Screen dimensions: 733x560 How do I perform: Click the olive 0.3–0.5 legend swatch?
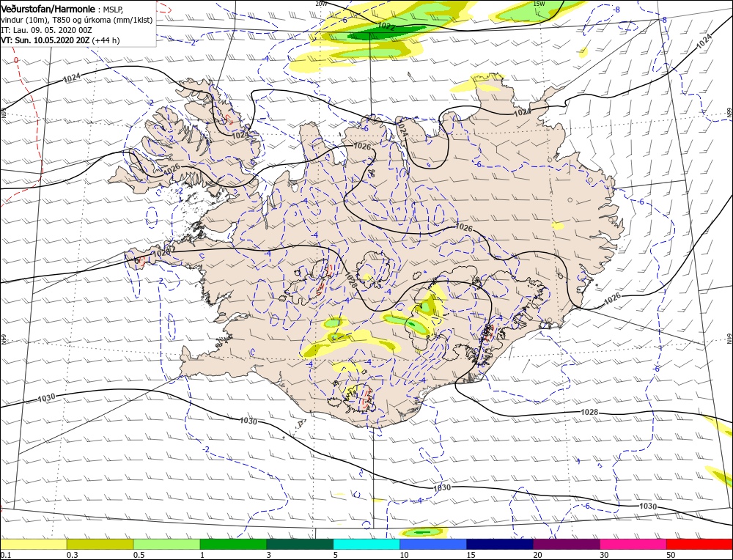pyautogui.click(x=100, y=544)
